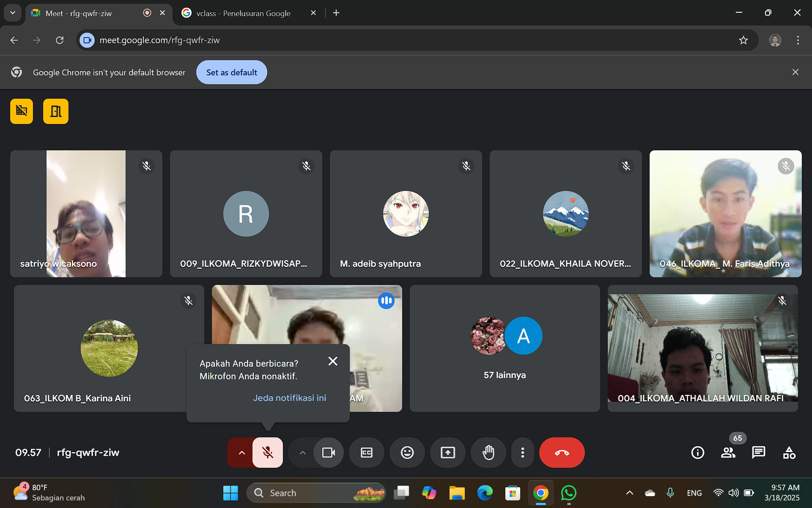The image size is (812, 508).
Task: Open WhatsApp from the Windows taskbar
Action: [568, 493]
